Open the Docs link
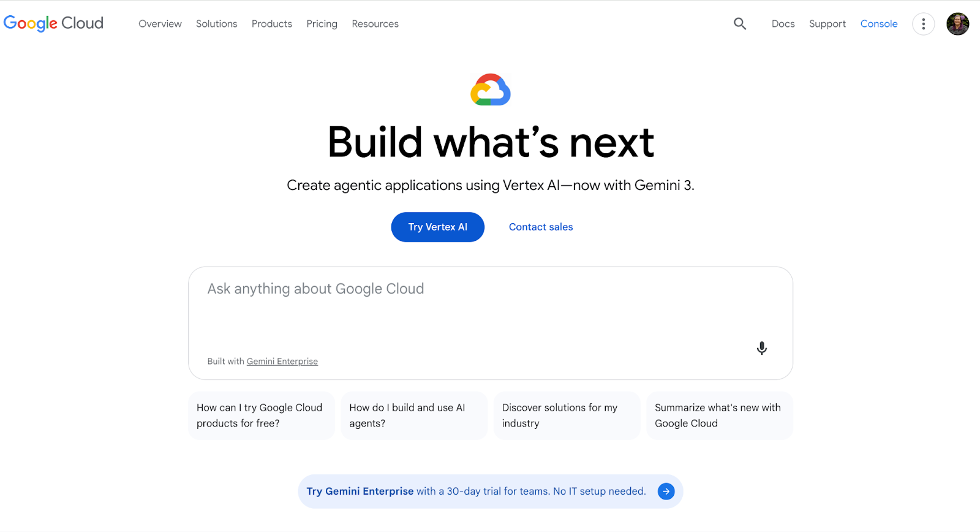The image size is (980, 532). tap(783, 23)
